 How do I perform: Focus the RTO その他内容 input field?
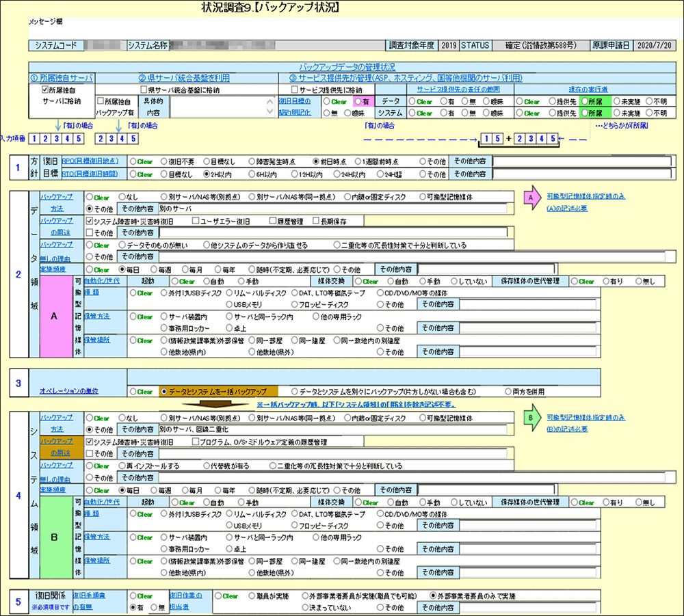582,174
